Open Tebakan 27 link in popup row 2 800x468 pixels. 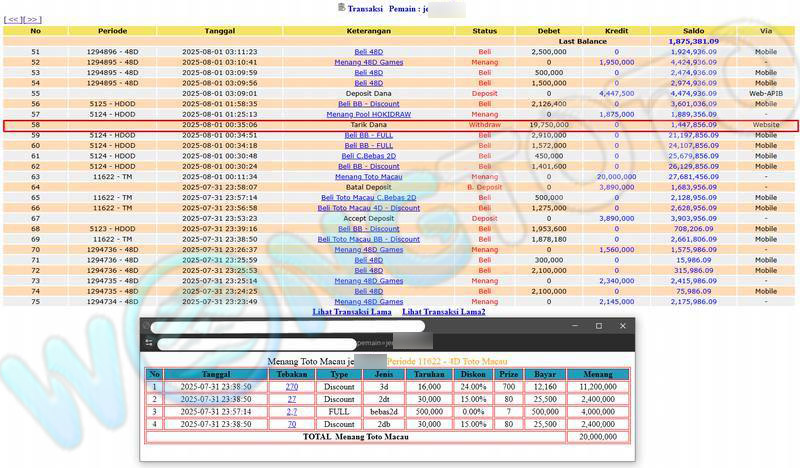[x=291, y=399]
